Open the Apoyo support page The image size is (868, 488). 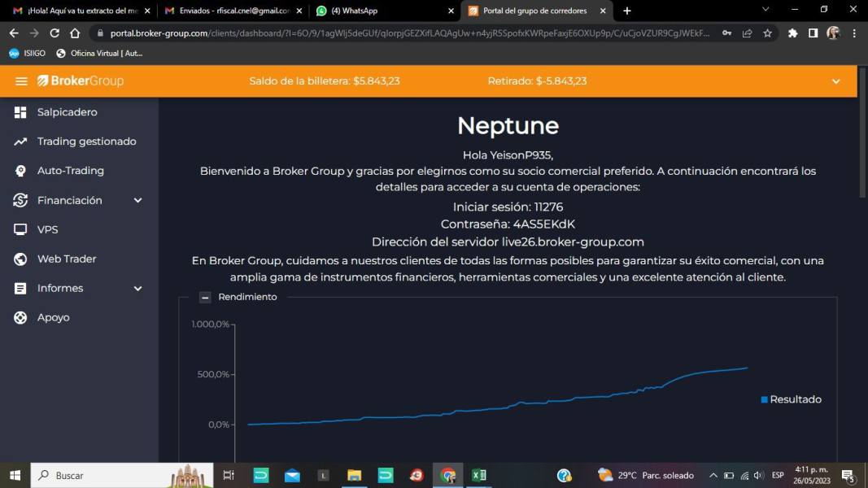click(53, 317)
